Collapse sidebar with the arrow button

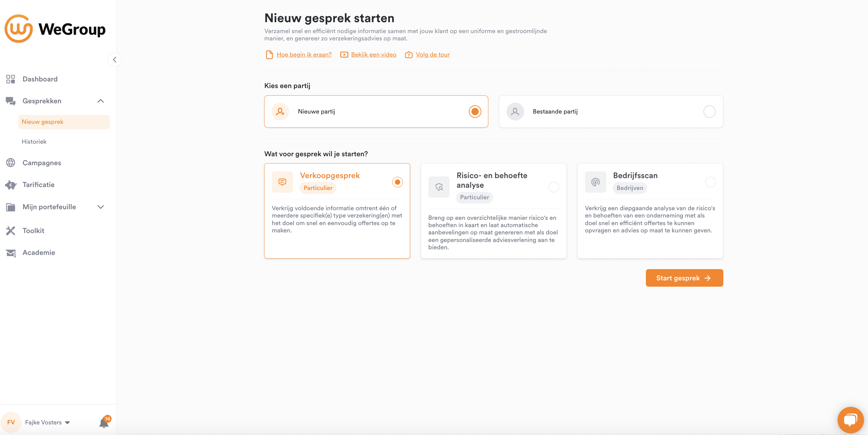coord(115,60)
